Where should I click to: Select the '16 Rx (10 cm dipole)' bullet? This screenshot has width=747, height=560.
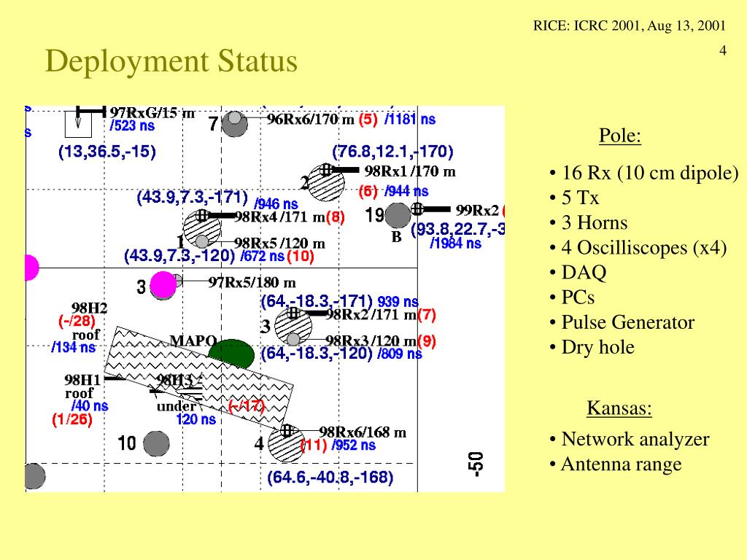pos(650,172)
